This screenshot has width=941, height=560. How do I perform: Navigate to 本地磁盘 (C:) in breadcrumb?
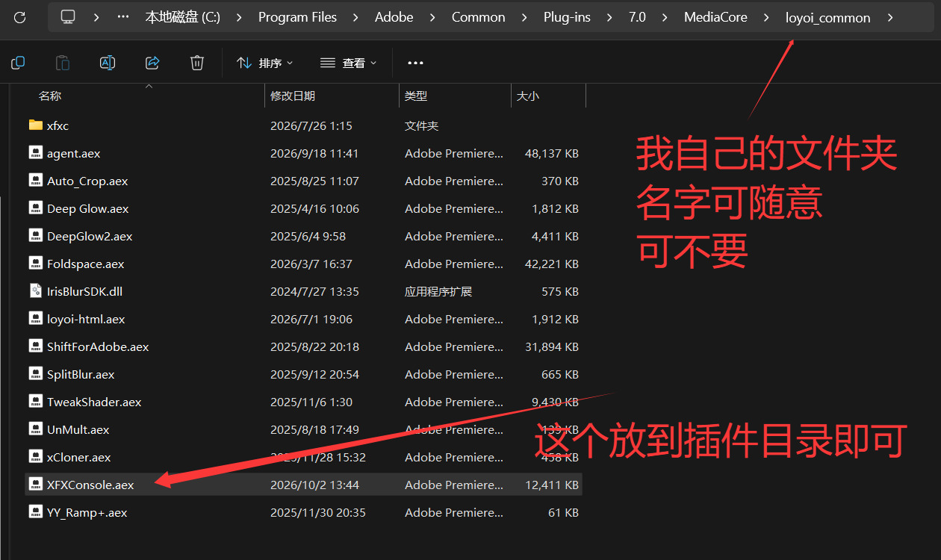(182, 17)
